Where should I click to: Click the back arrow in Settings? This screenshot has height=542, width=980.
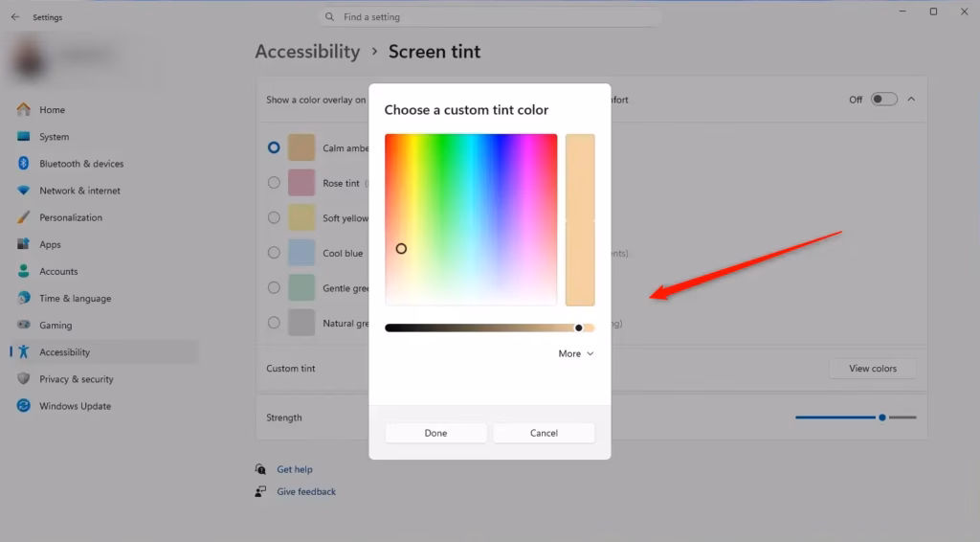coord(14,17)
